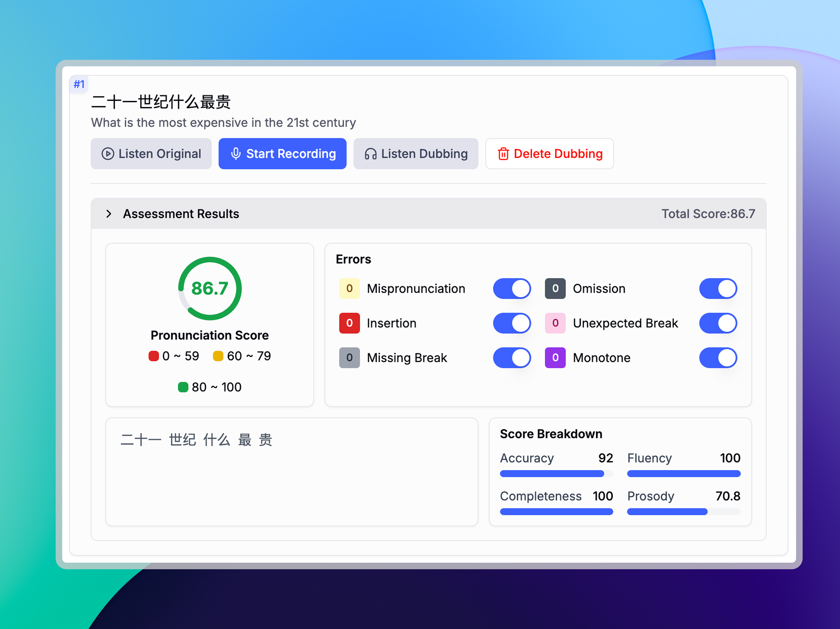Click Listen Original to play reference audio
Viewport: 840px width, 629px height.
(x=151, y=153)
